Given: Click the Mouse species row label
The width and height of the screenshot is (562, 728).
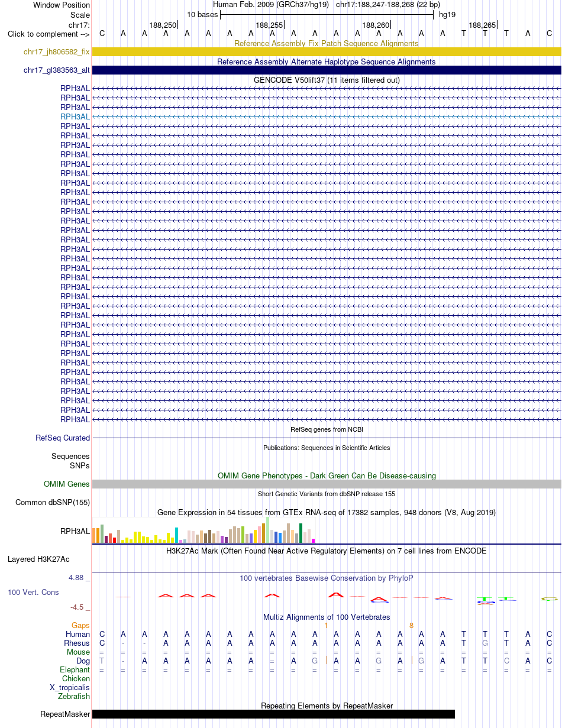Looking at the screenshot, I should [x=79, y=652].
